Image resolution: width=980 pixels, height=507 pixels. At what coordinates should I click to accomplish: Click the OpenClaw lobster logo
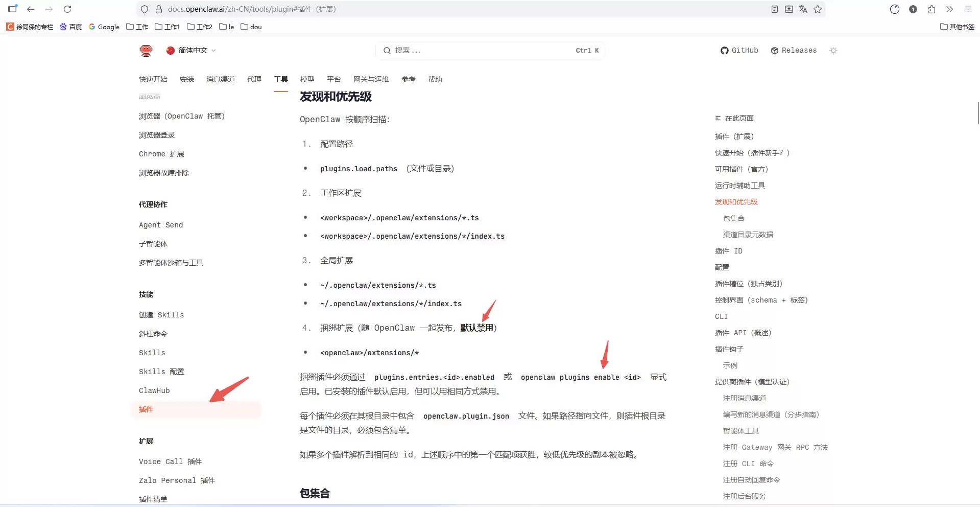(x=146, y=50)
